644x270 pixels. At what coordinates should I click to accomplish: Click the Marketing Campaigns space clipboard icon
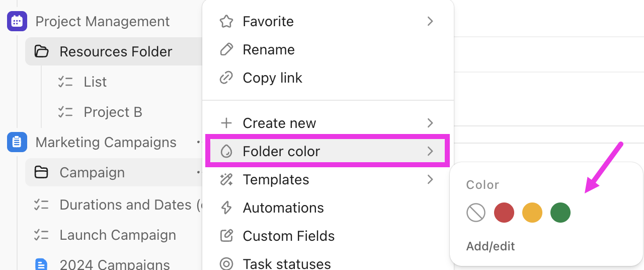point(17,142)
